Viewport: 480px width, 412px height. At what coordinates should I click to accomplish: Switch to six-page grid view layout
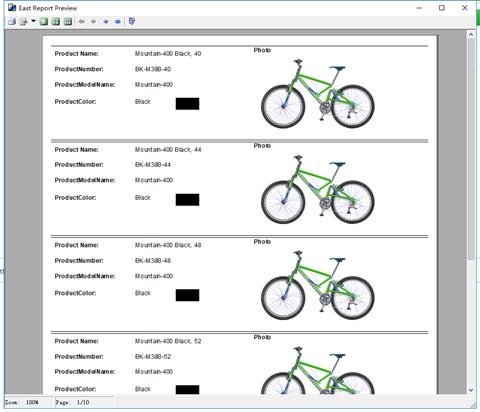[68, 22]
